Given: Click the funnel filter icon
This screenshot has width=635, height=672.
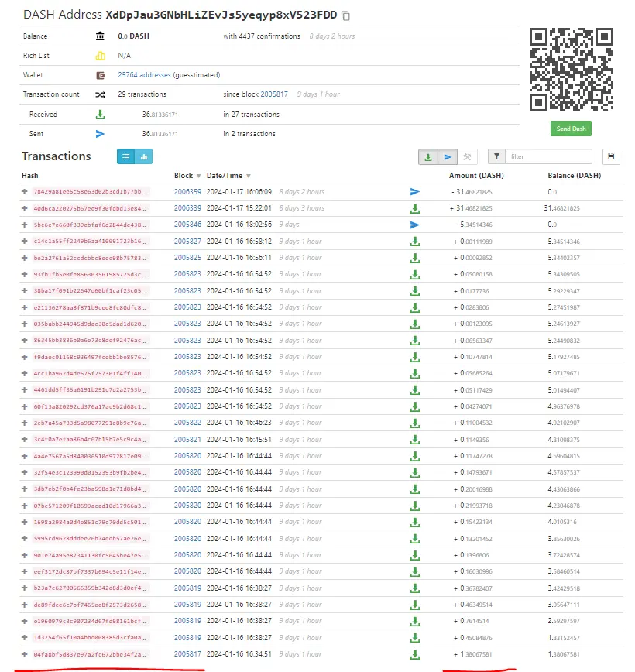Looking at the screenshot, I should point(496,156).
